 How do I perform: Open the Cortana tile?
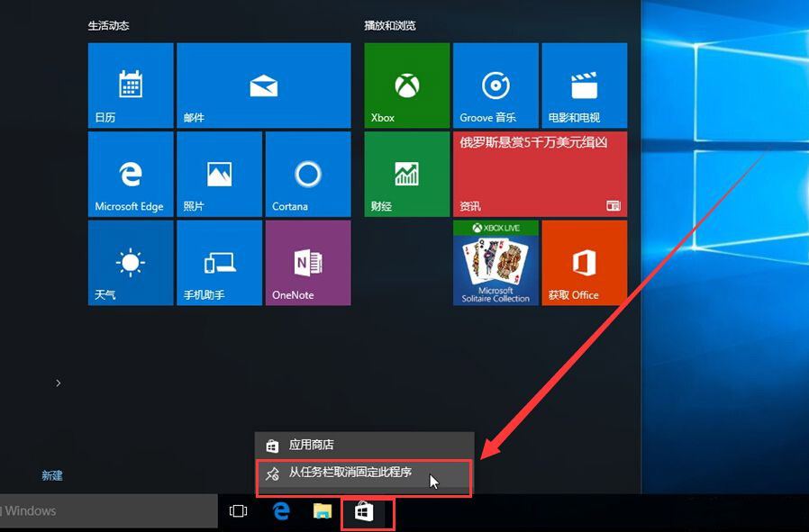(308, 175)
